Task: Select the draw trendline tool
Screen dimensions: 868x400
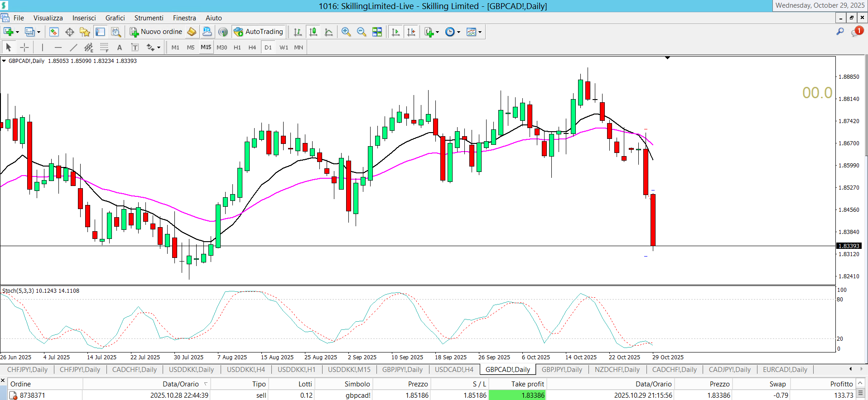Action: click(x=73, y=48)
